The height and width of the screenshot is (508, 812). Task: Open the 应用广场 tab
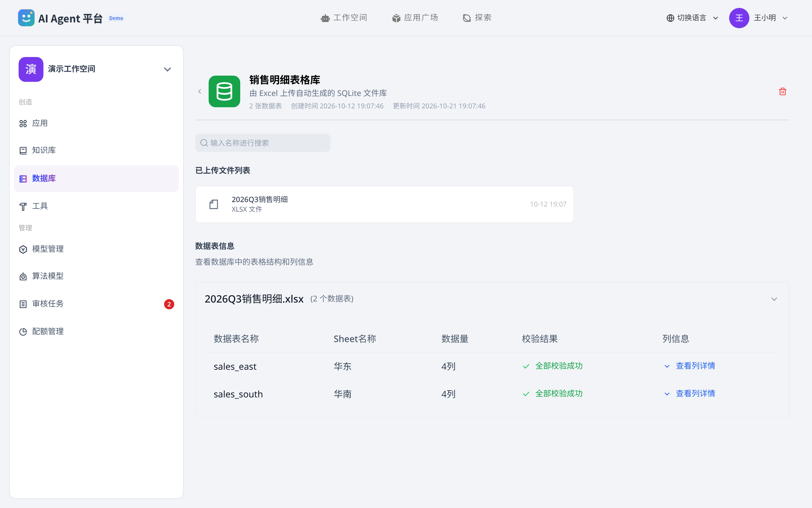pos(415,18)
